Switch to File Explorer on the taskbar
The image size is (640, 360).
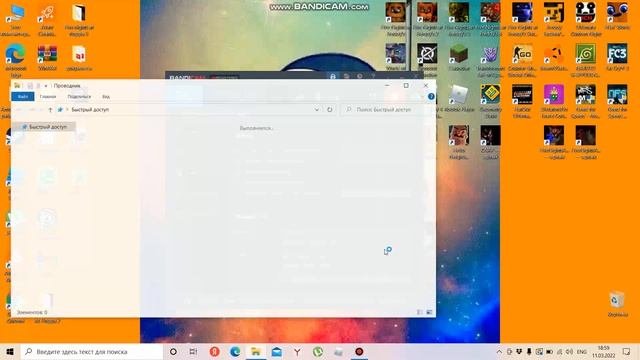tap(256, 351)
